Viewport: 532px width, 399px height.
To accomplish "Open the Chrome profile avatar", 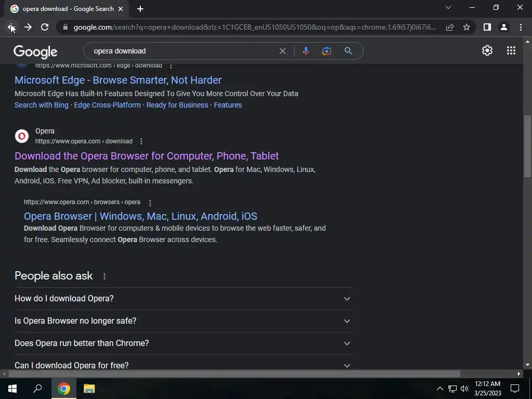I will (x=504, y=27).
